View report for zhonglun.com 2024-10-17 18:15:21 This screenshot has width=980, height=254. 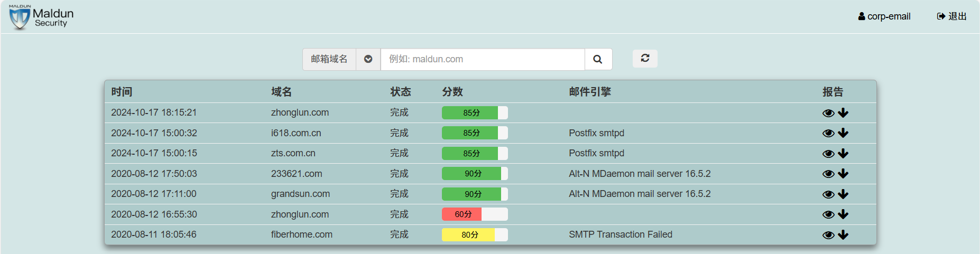828,113
